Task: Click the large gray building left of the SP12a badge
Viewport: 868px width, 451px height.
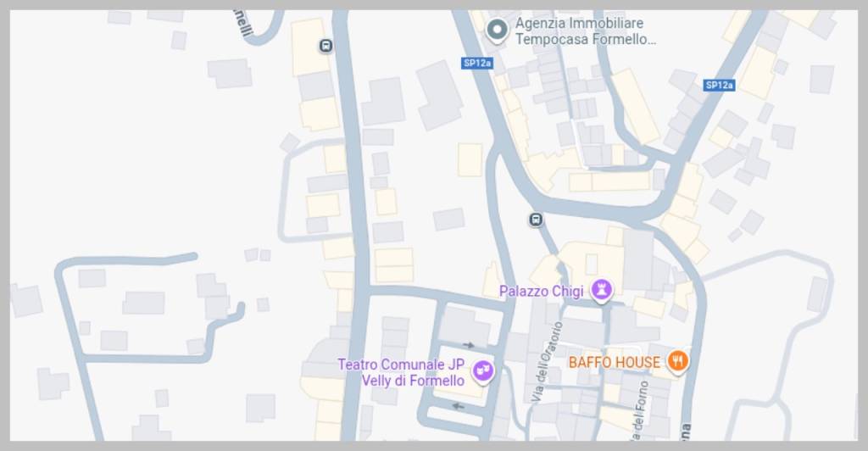Action: coord(440,95)
